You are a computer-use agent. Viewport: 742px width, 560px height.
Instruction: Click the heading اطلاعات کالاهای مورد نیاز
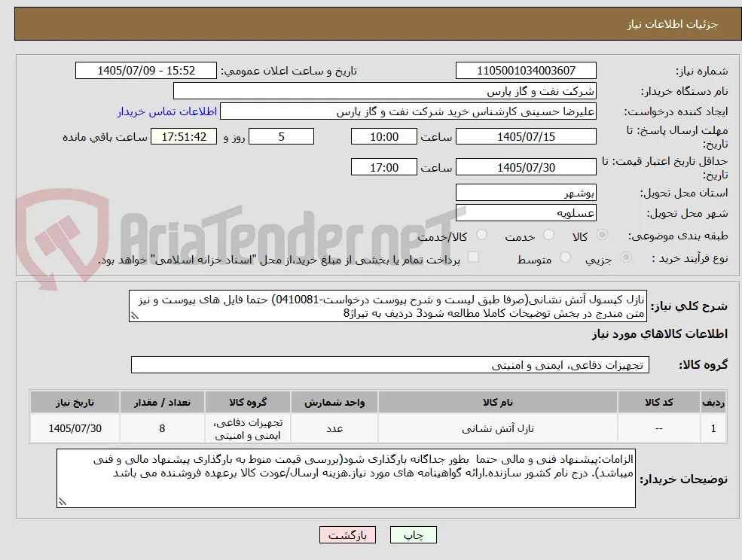[x=660, y=334]
